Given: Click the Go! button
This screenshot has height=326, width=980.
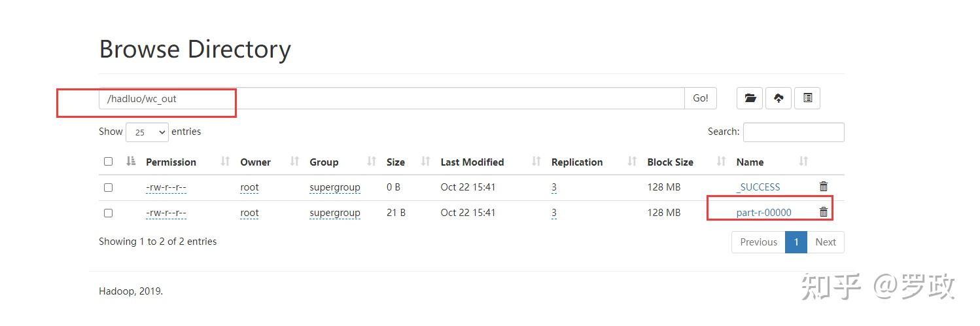Looking at the screenshot, I should pos(701,98).
